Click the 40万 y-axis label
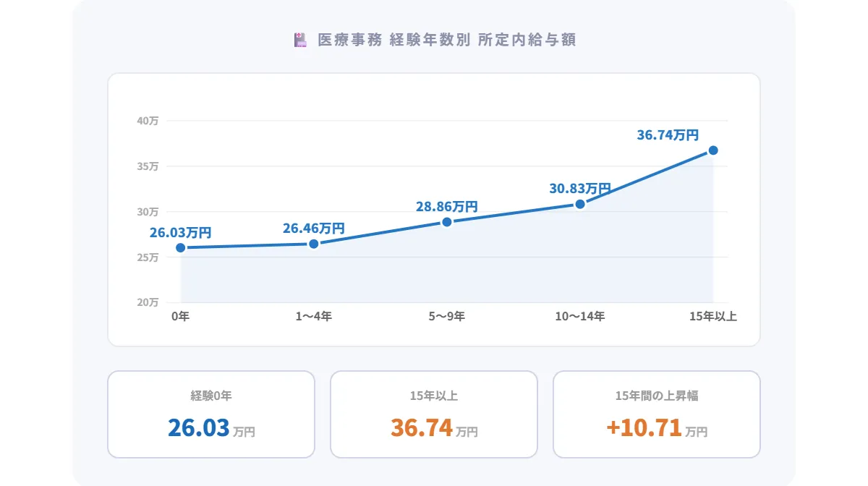The image size is (868, 486). click(148, 121)
